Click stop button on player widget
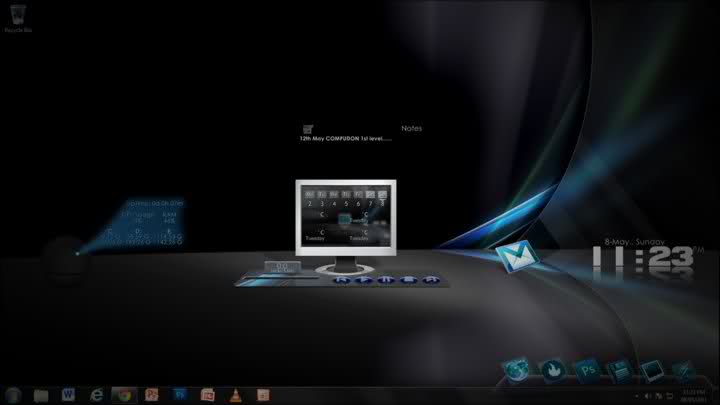 tap(408, 279)
